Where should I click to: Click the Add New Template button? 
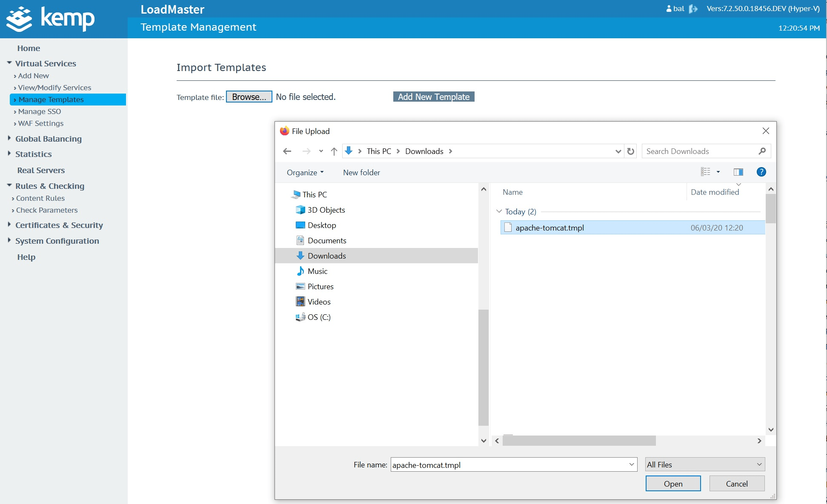(x=433, y=97)
